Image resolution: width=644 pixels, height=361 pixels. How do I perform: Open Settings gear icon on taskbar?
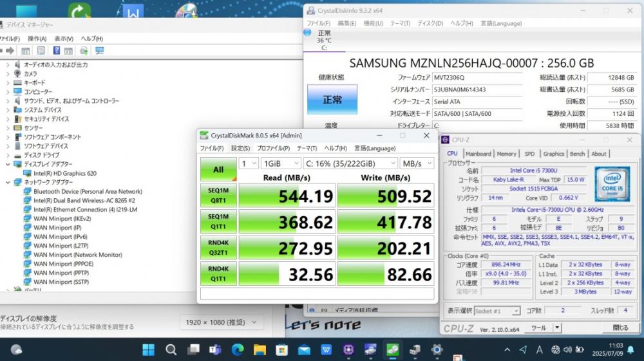pyautogui.click(x=437, y=349)
